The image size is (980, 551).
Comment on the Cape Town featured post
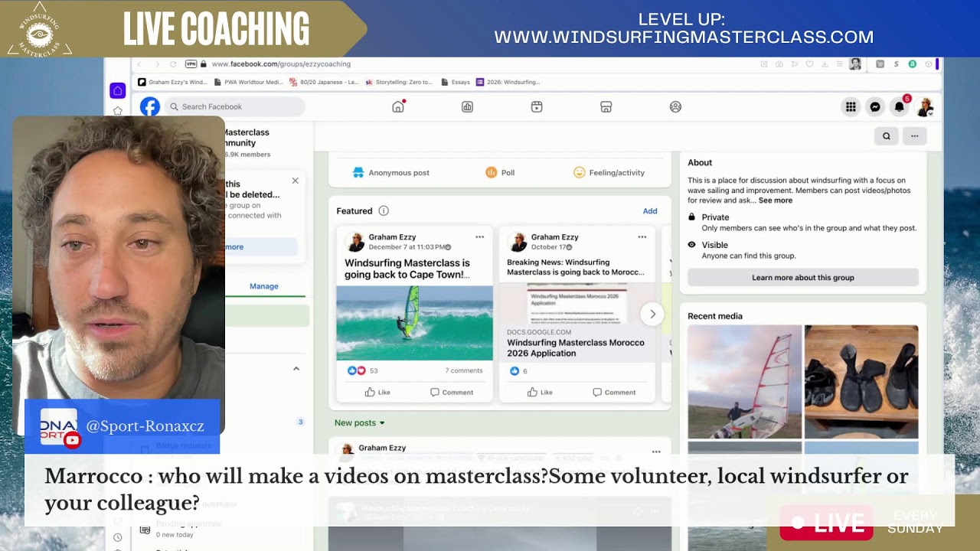[452, 393]
